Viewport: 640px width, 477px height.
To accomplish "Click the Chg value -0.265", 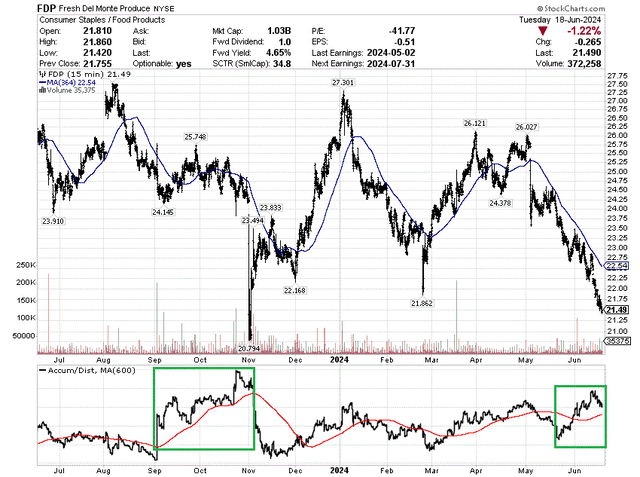I will tap(588, 42).
